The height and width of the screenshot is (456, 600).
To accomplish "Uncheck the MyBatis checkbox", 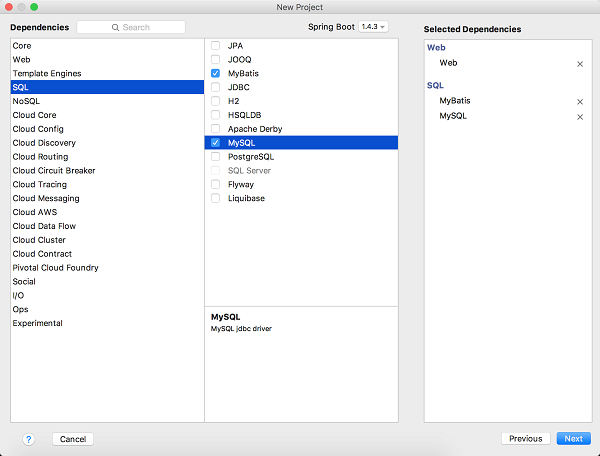I will (x=216, y=74).
